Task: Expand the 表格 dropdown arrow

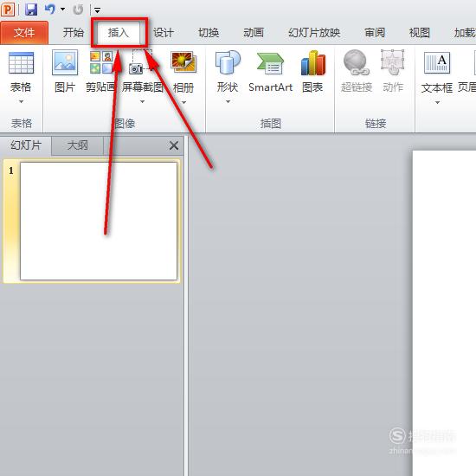Action: [21, 102]
